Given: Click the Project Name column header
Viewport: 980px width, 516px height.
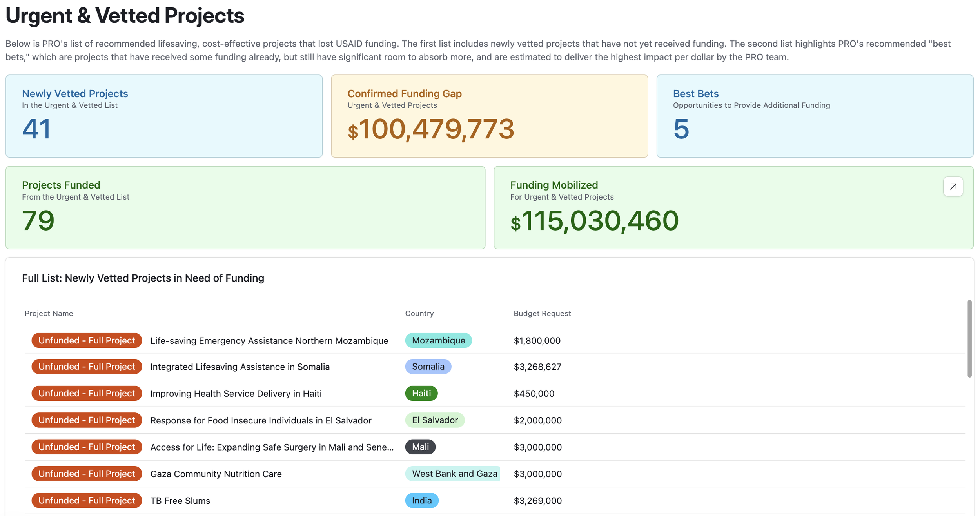Looking at the screenshot, I should 49,313.
